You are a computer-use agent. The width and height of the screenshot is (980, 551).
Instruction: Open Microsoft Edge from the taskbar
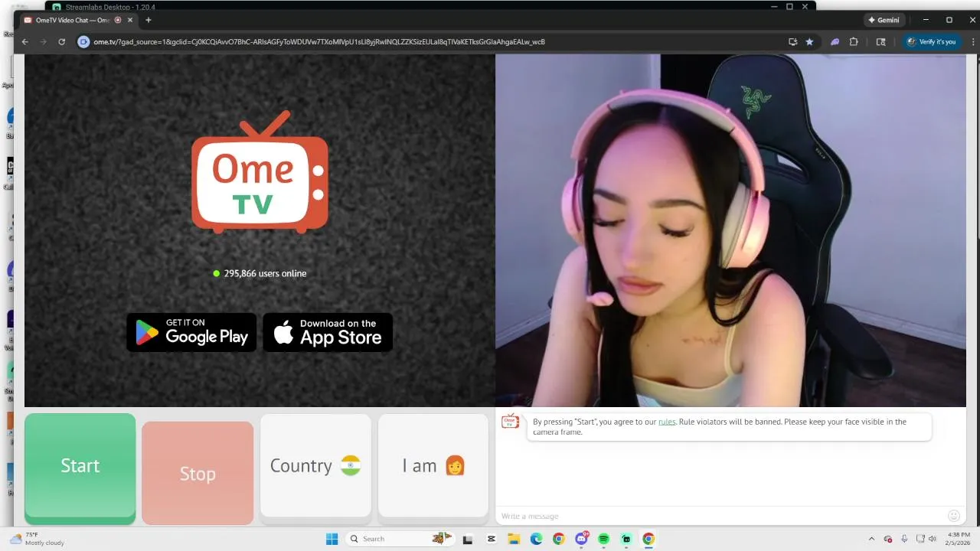click(537, 539)
